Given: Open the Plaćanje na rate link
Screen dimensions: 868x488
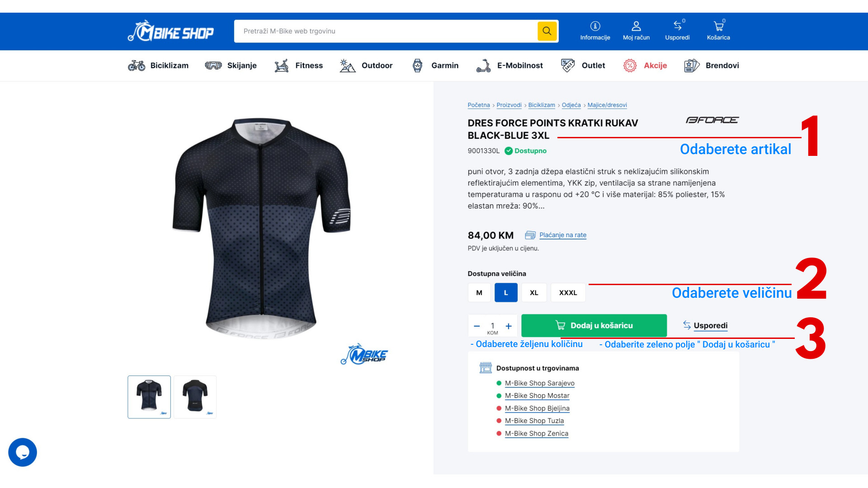Looking at the screenshot, I should click(563, 235).
